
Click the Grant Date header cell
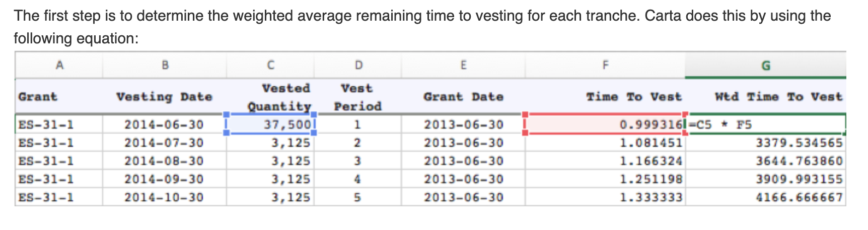coord(463,97)
